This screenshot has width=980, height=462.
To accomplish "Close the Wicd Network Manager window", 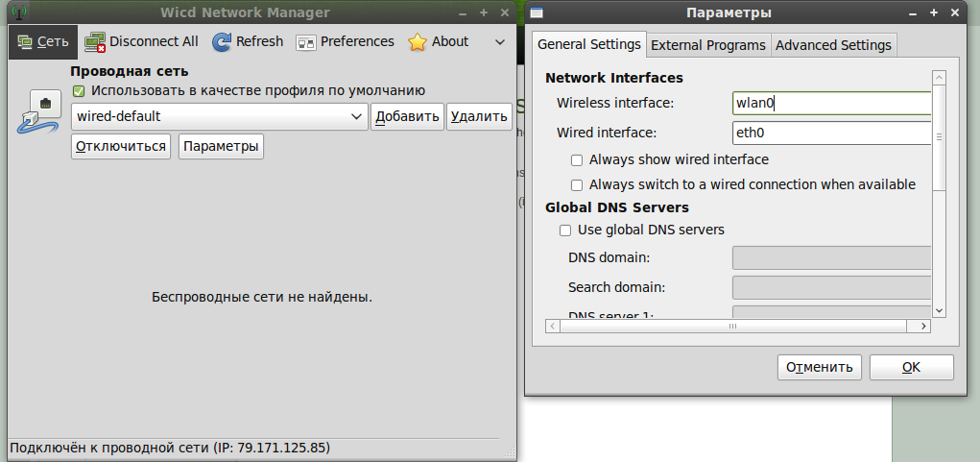I will pos(504,12).
